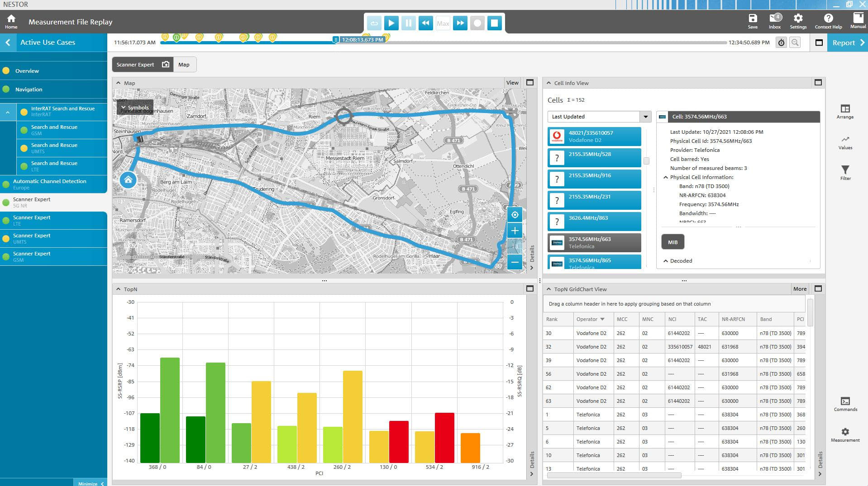Collapse the Physical Cell Information section

pos(666,177)
